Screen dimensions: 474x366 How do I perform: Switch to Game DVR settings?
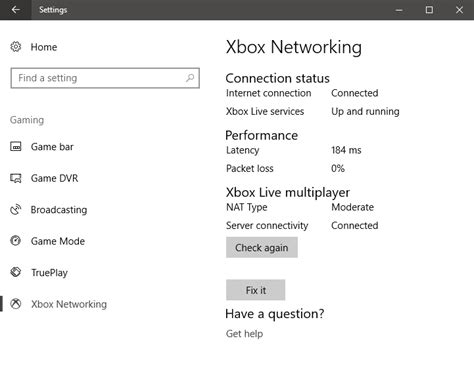point(54,178)
